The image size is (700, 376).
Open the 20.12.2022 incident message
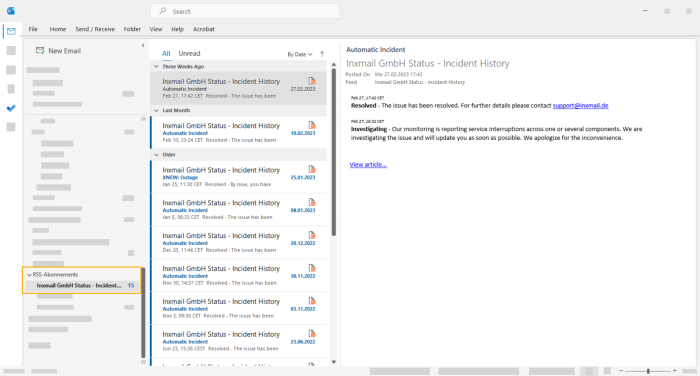(238, 242)
